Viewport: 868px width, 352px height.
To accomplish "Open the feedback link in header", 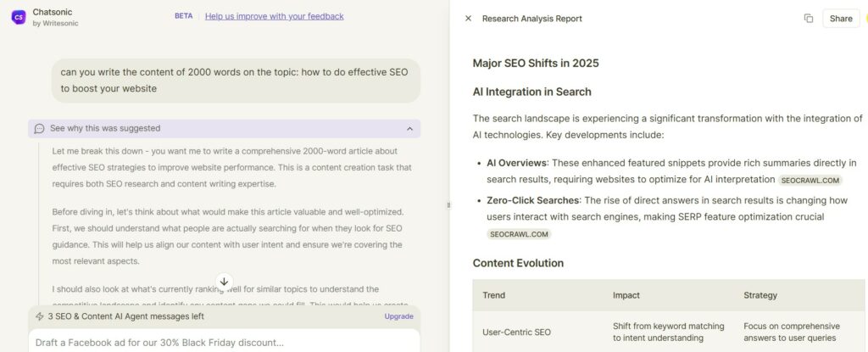I will 274,16.
